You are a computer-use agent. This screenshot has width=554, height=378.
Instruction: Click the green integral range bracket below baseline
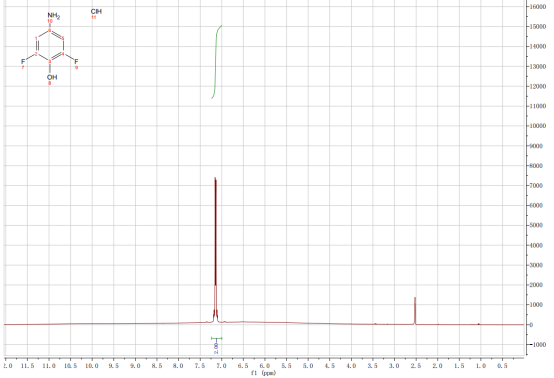tap(216, 338)
